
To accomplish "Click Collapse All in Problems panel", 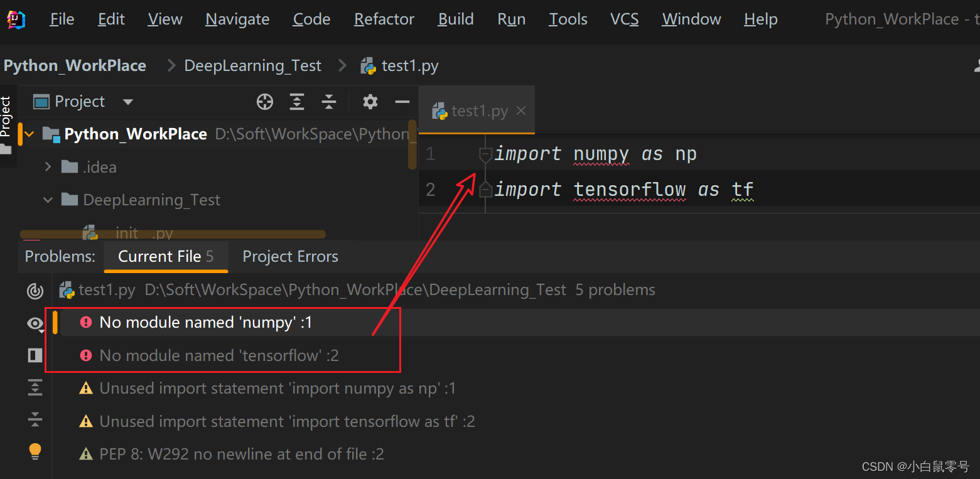I will [x=35, y=419].
